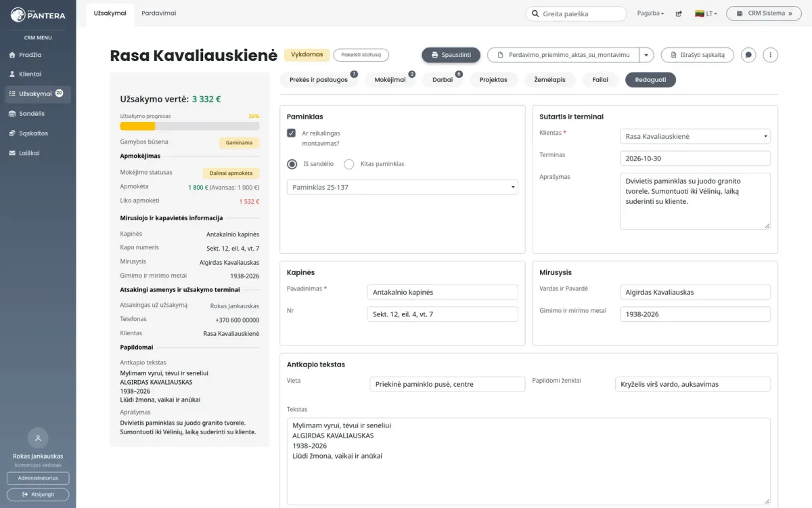Click the Pakeisti statusą button
Viewport: 812px width, 508px height.
coord(361,55)
